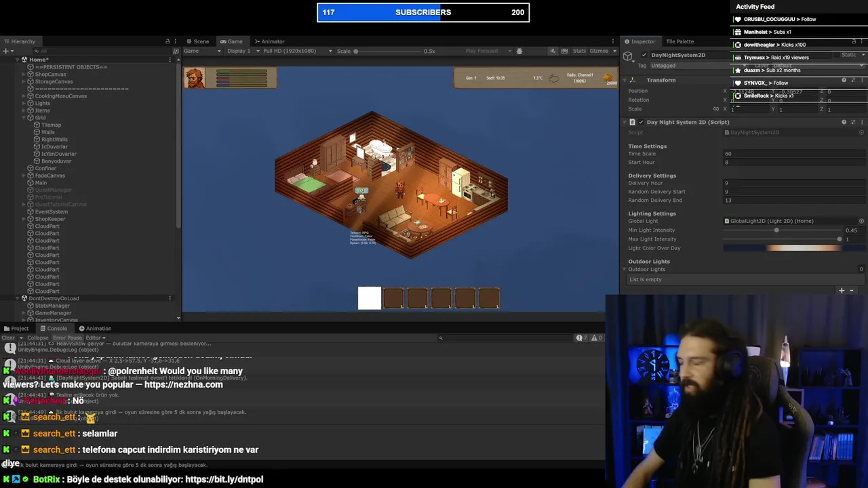Toggle console info message count filter
This screenshot has height=488, width=868.
pos(581,338)
